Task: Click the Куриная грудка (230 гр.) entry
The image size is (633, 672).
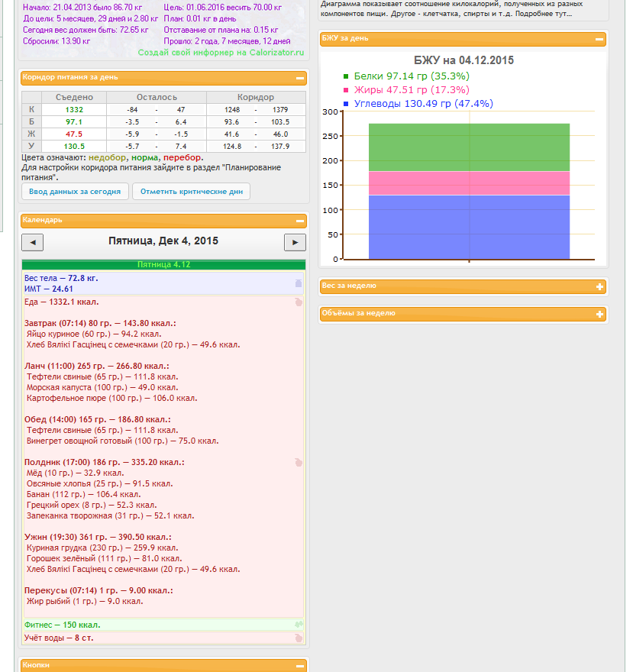Action: tap(102, 548)
